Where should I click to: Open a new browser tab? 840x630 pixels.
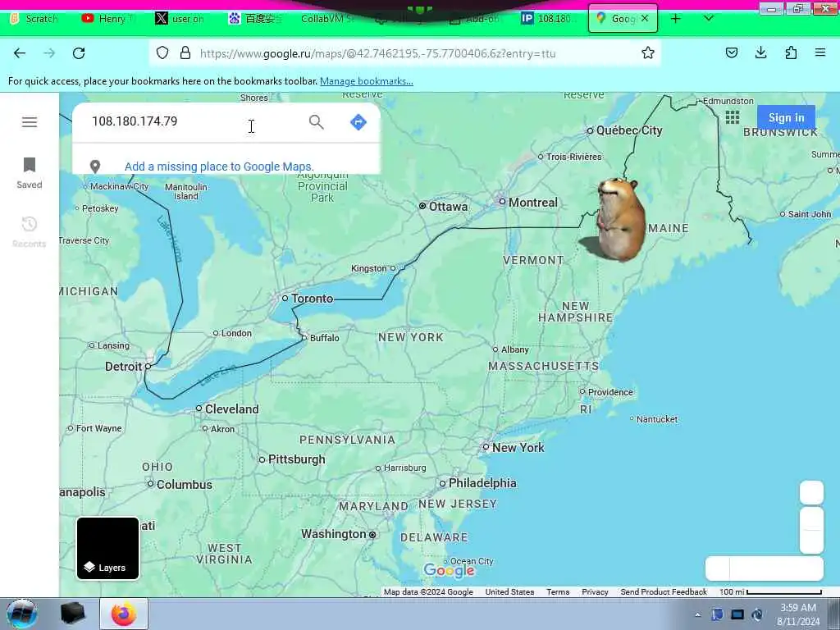click(x=676, y=19)
